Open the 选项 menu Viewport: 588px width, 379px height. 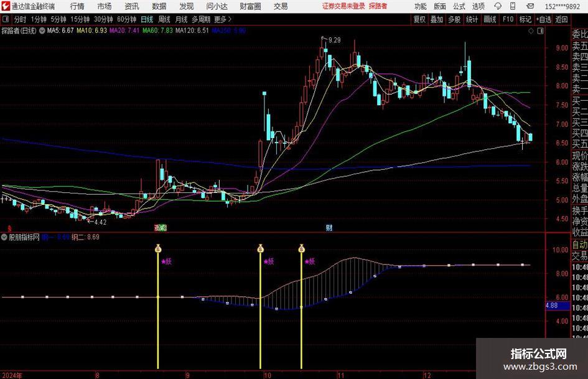pyautogui.click(x=478, y=6)
